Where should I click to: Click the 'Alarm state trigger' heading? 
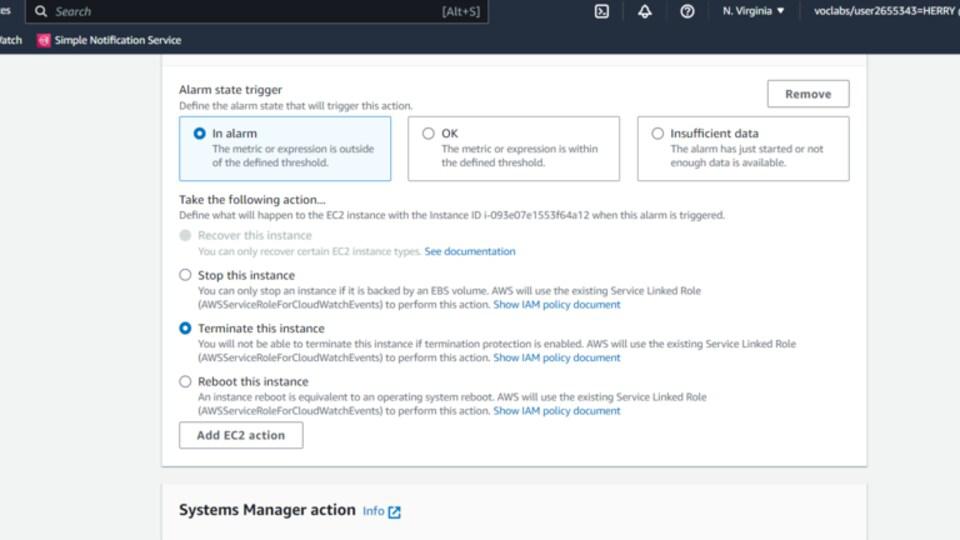coord(230,89)
